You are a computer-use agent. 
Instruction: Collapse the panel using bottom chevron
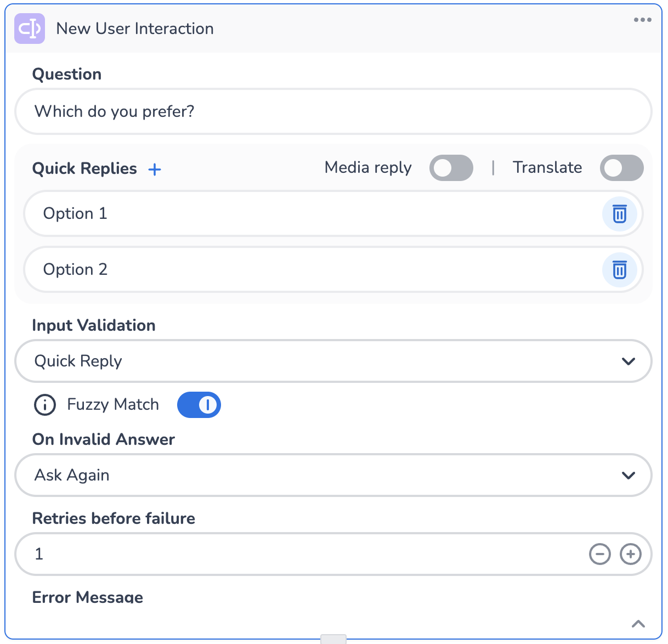638,624
